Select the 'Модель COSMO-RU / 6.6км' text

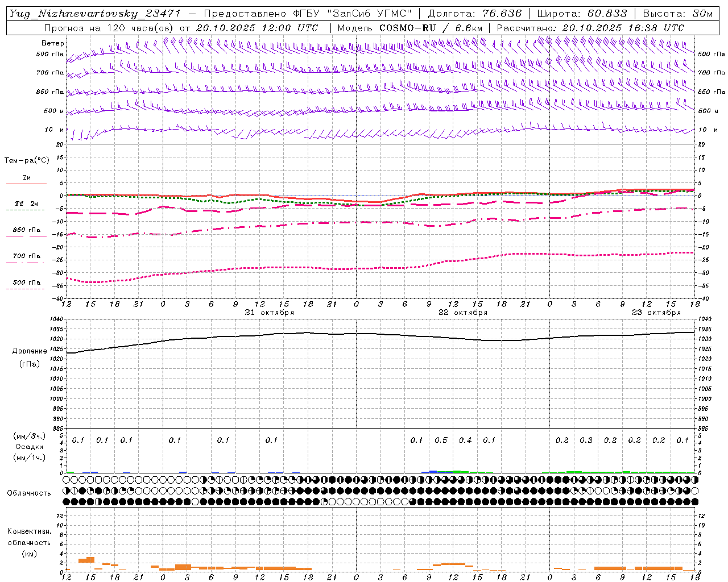(410, 28)
